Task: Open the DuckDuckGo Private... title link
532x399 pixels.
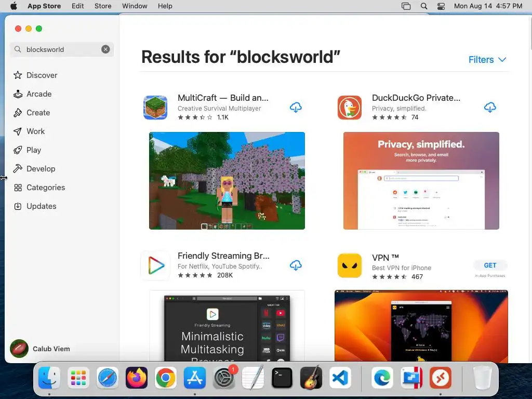Action: pos(416,98)
